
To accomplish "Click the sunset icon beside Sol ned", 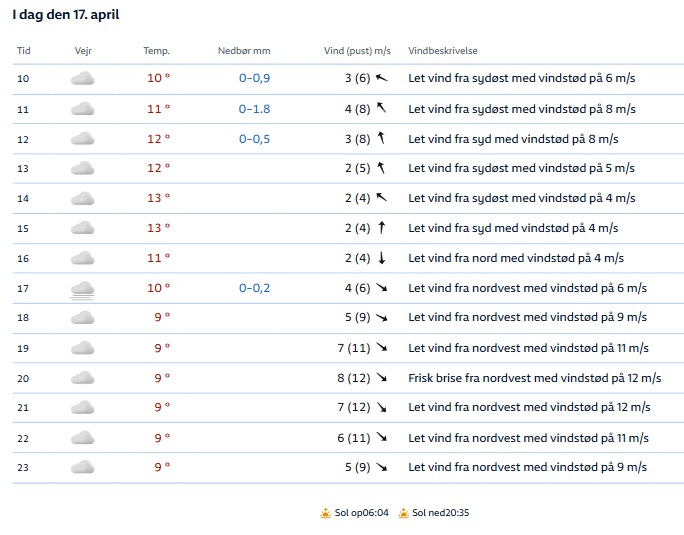I will tap(403, 513).
